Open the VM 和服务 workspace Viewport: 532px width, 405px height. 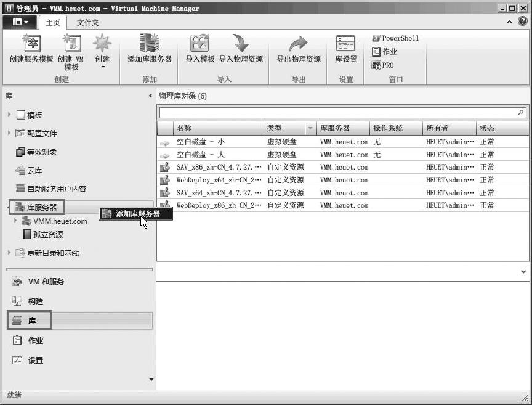(46, 282)
